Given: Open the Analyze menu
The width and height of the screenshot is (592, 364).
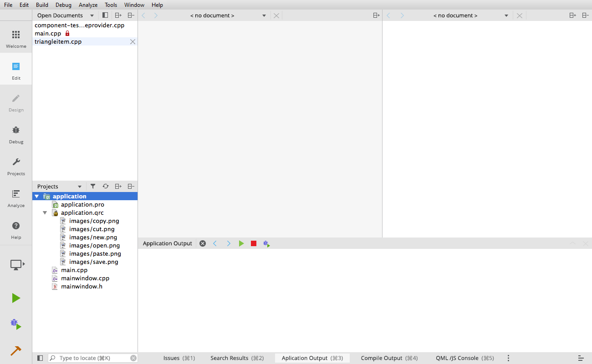Looking at the screenshot, I should [x=88, y=5].
